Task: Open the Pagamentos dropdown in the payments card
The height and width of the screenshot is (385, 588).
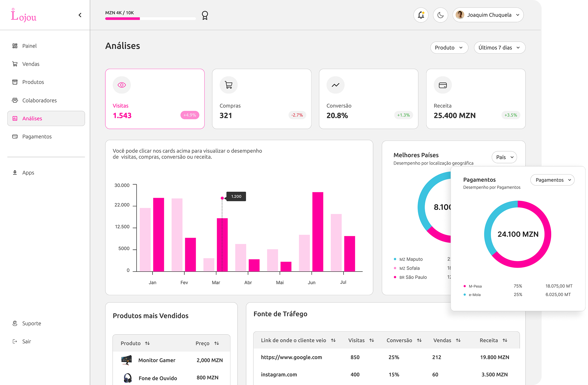Action: (552, 180)
